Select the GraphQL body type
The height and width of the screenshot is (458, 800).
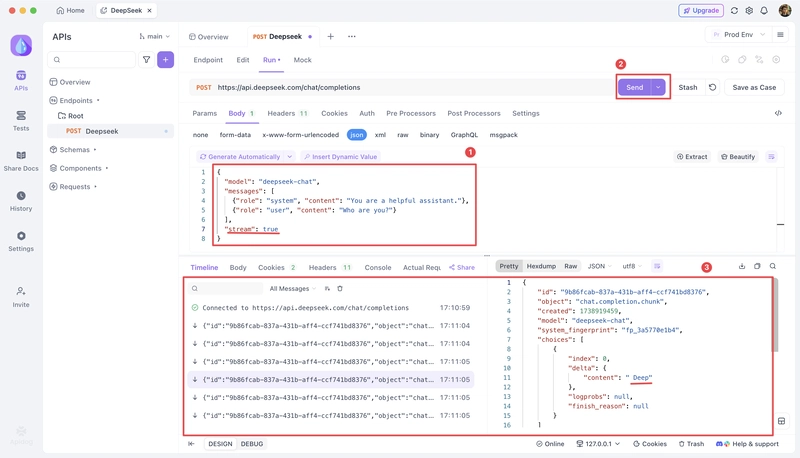tap(464, 135)
